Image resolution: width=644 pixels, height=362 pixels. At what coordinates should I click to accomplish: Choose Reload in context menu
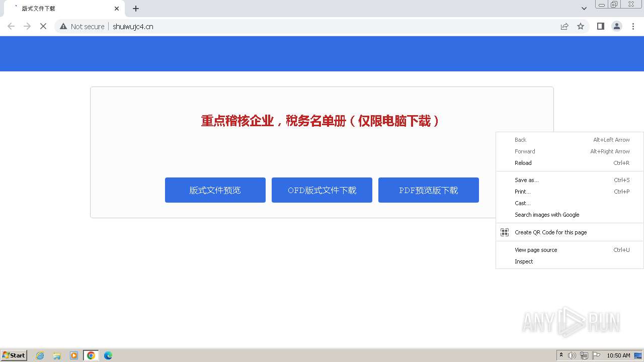570,163
